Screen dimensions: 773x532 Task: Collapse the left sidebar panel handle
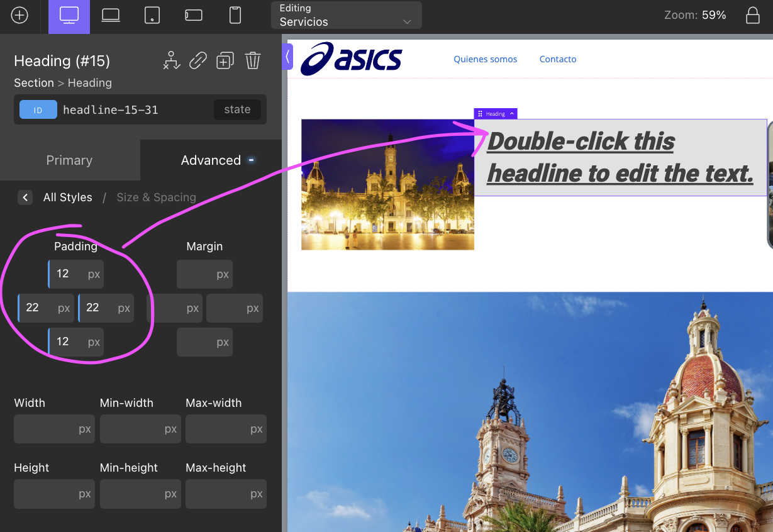(287, 57)
